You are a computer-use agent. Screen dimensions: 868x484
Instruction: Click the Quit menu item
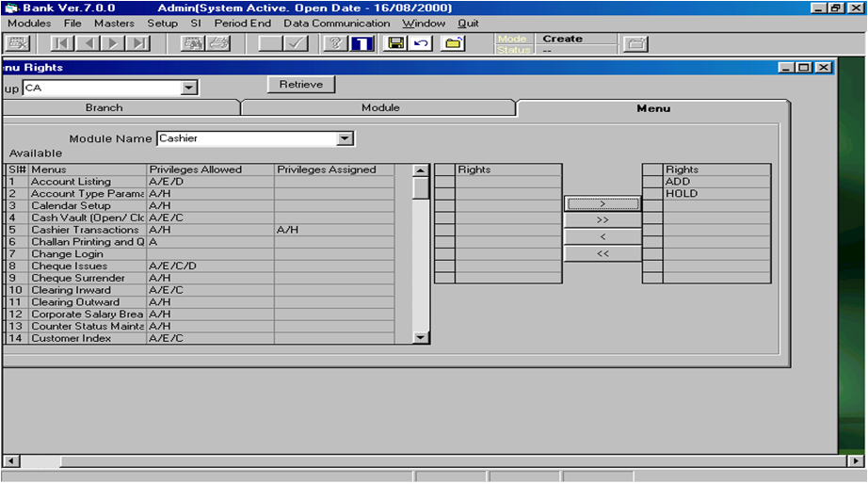coord(468,24)
